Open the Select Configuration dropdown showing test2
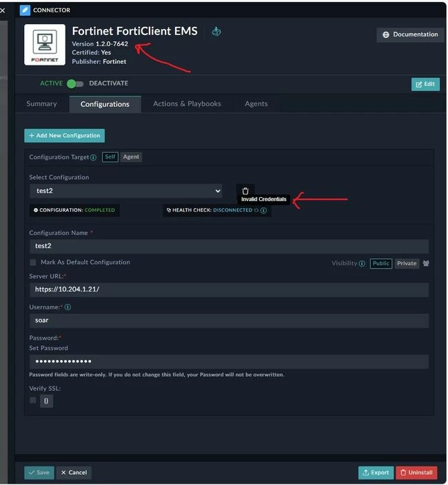The width and height of the screenshot is (448, 485). [x=126, y=191]
